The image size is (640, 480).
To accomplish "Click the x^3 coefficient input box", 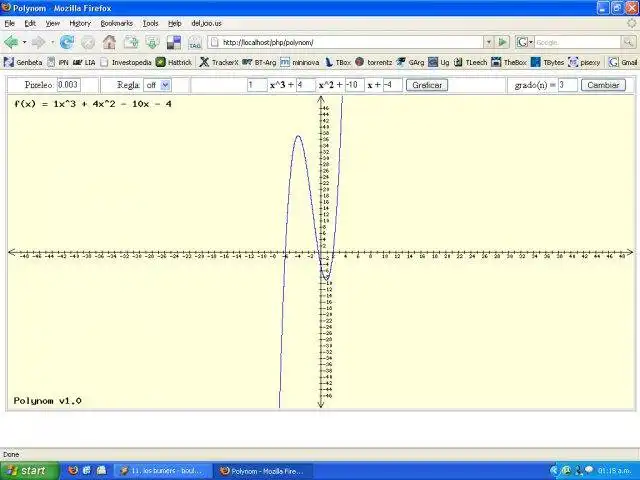I will tap(257, 85).
